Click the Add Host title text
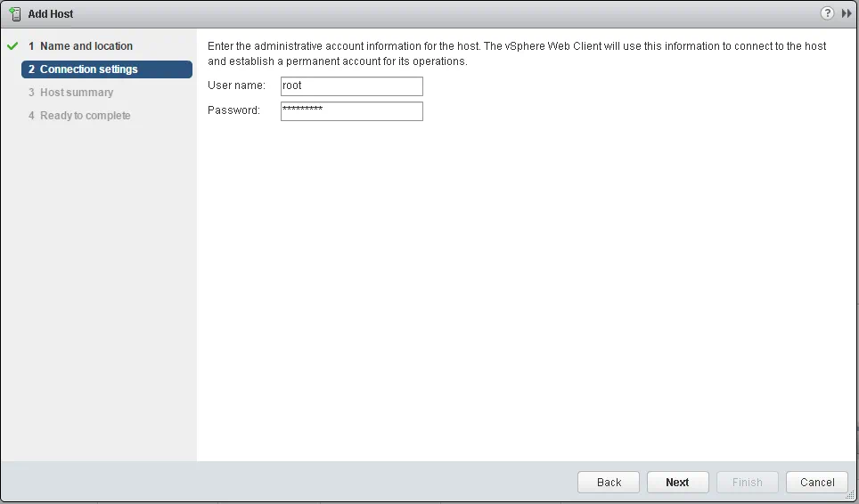The height and width of the screenshot is (504, 859). (51, 14)
